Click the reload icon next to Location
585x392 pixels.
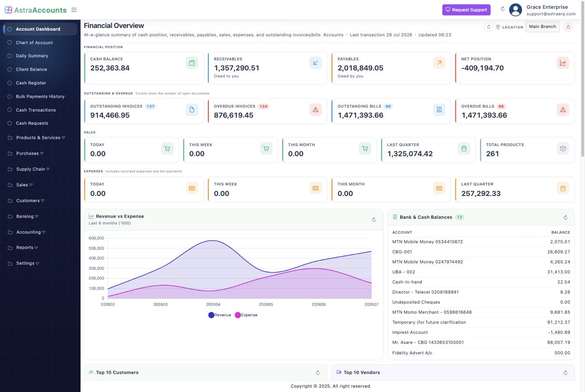[489, 27]
